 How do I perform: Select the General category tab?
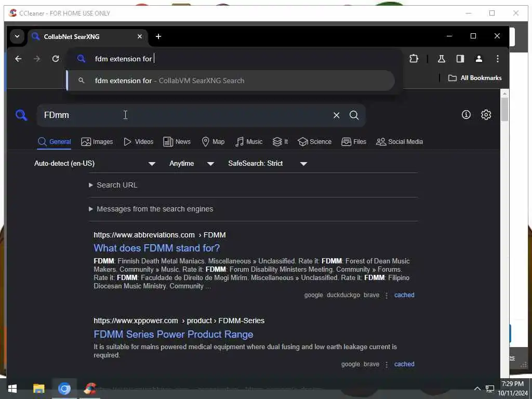54,142
